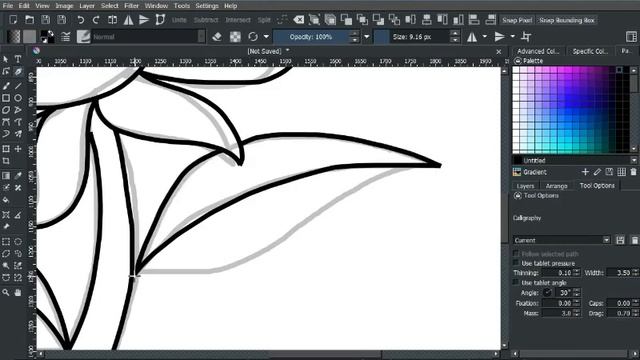This screenshot has height=360, width=640.
Task: Pick a magenta swatch in the palette
Action: pos(567,70)
